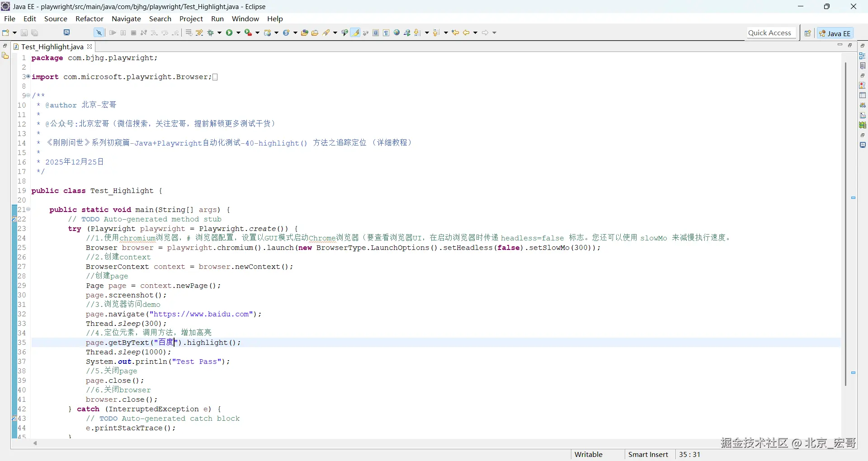868x461 pixels.
Task: Click the Next Annotation icon
Action: (418, 33)
